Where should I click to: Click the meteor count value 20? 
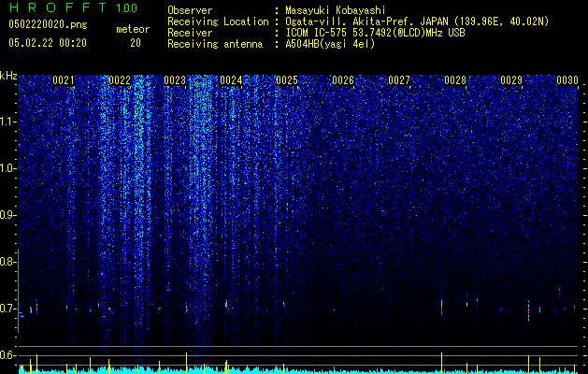[136, 43]
